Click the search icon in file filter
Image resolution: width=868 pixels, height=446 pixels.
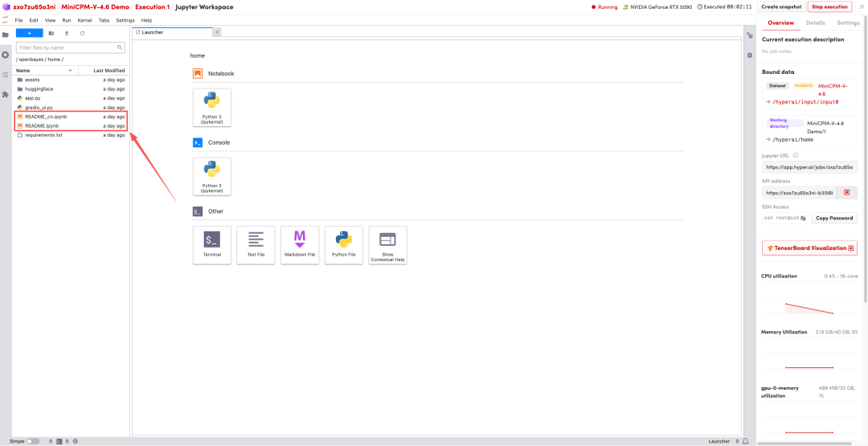click(120, 47)
